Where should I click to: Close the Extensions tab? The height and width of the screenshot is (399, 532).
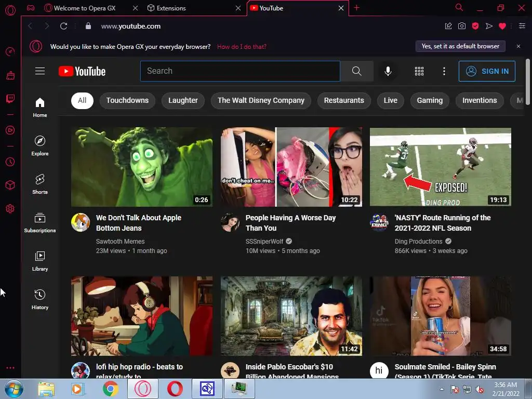pyautogui.click(x=238, y=8)
